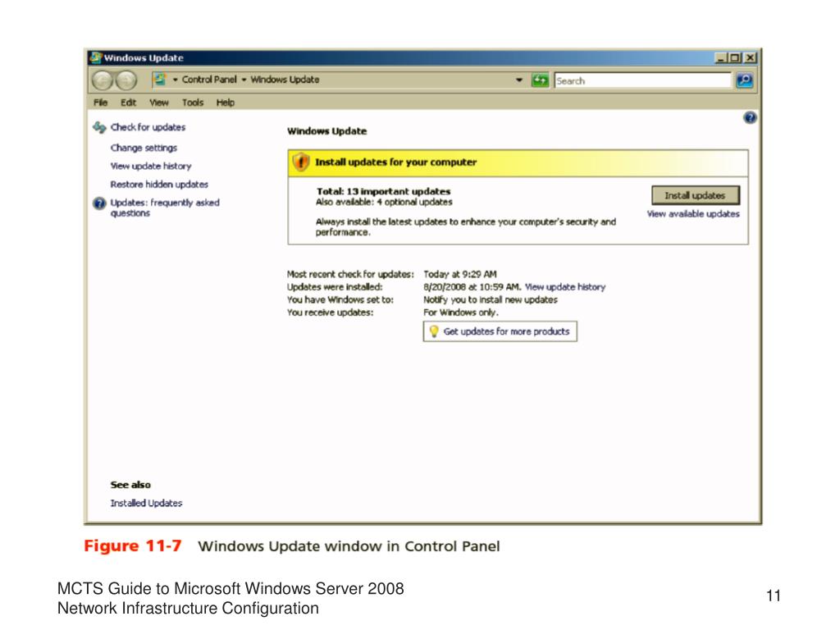Click 'Today at 9:29 AM' text
This screenshot has height=630, width=840.
(459, 274)
